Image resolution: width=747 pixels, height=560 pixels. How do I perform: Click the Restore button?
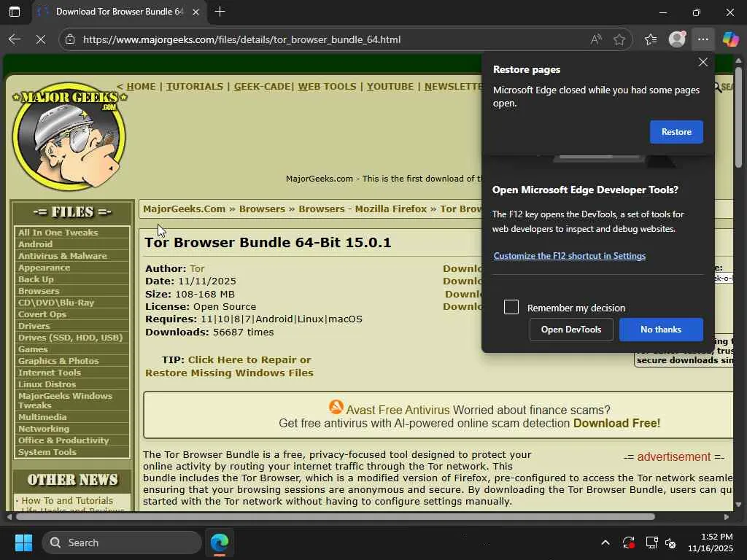(x=676, y=132)
